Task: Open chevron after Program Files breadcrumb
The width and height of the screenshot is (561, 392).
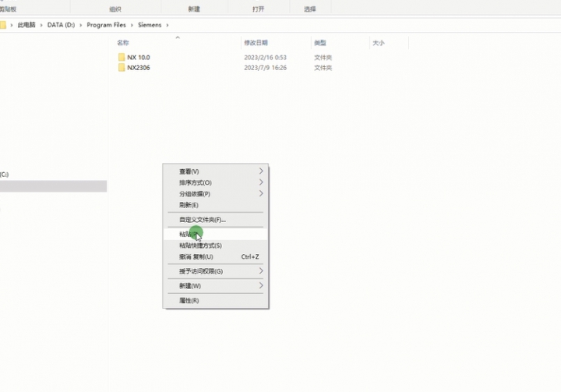Action: [x=132, y=25]
